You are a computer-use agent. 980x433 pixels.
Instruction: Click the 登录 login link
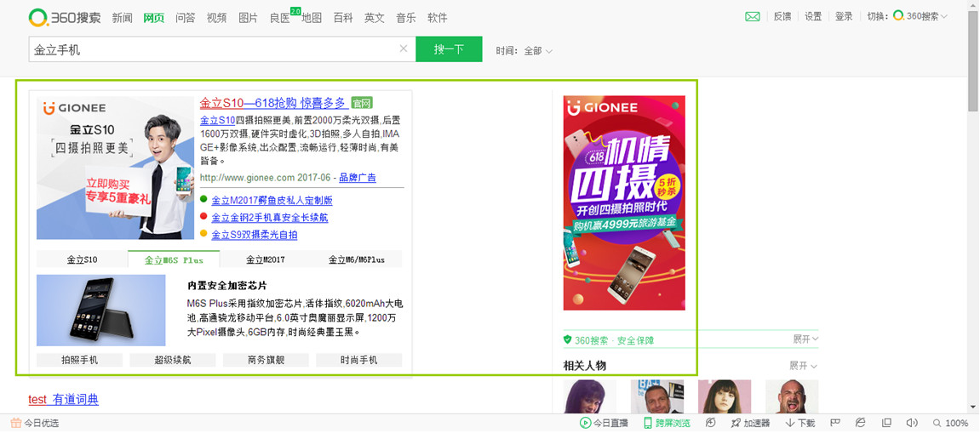coord(844,17)
